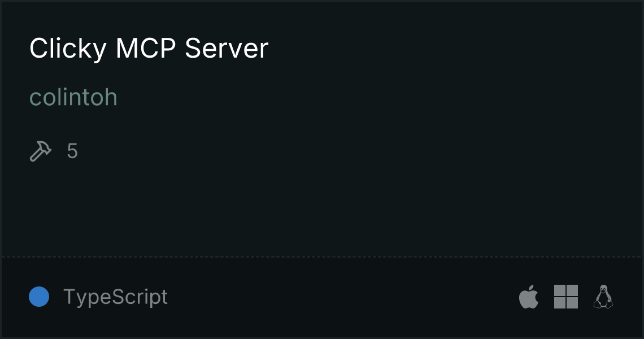Open the Clicky MCP Server title
Screen dimensions: 644x339
coord(149,49)
